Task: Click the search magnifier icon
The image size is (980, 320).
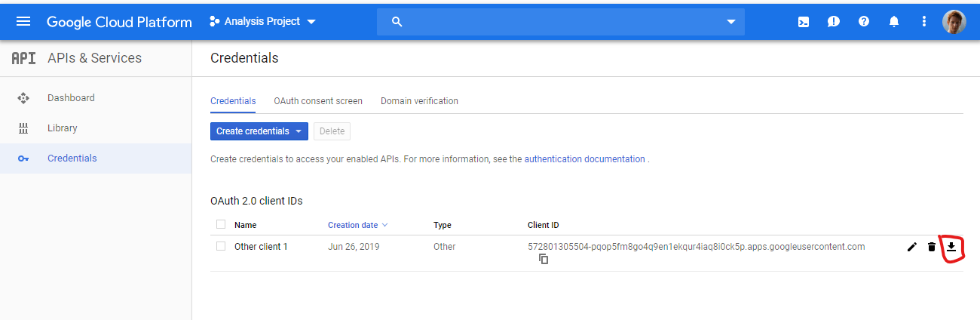Action: [x=397, y=22]
